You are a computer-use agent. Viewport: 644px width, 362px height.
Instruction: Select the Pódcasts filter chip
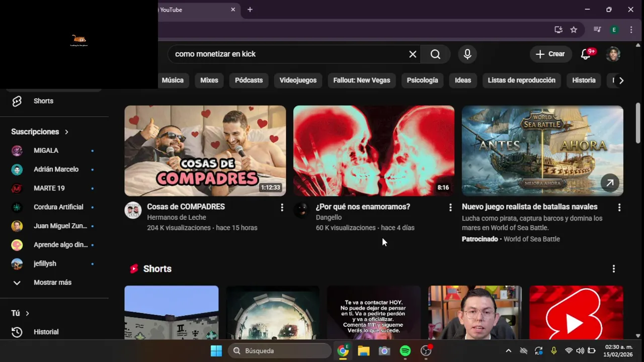249,80
